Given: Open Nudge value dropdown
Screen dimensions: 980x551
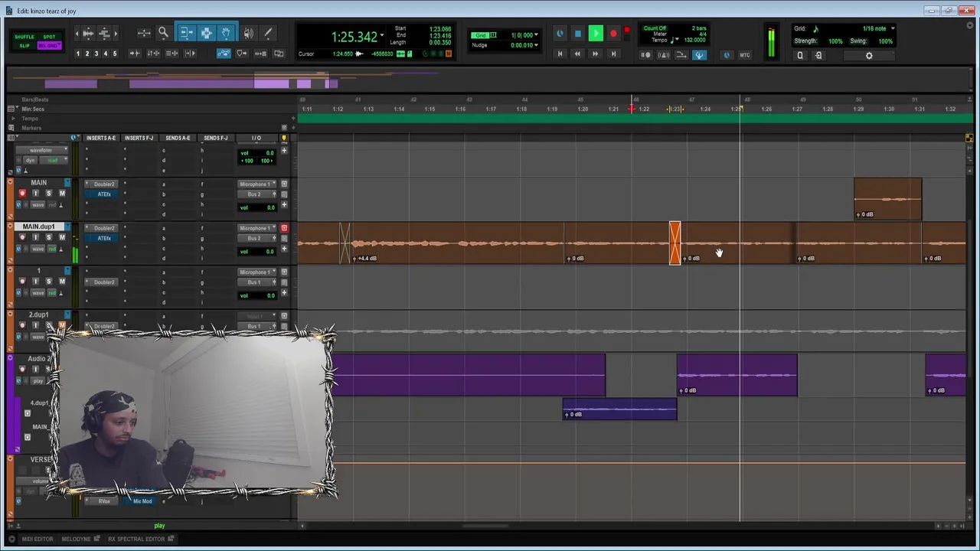Looking at the screenshot, I should click(x=536, y=45).
